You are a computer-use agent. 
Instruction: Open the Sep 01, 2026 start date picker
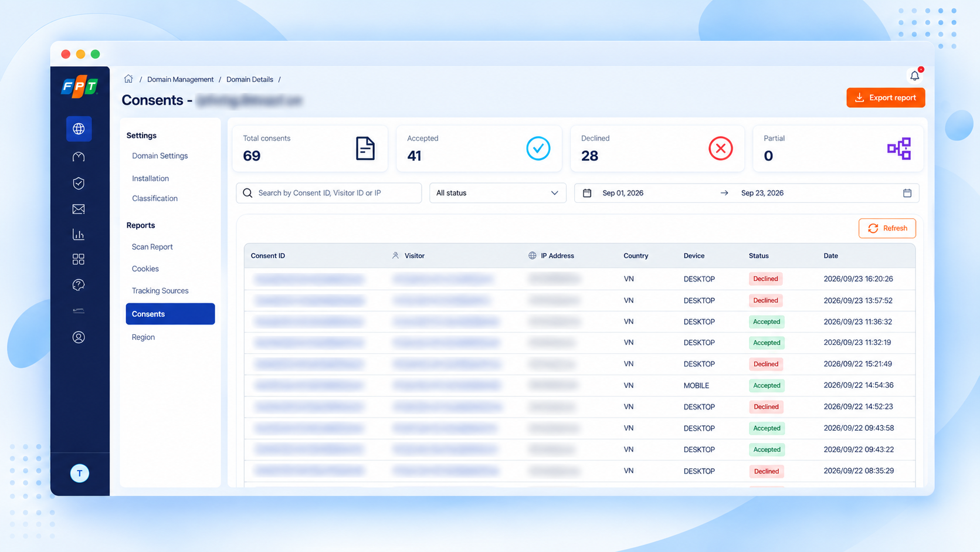[x=623, y=193]
